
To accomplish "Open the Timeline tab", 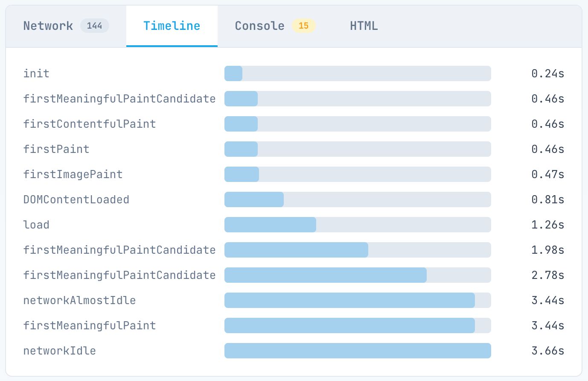I will tap(172, 26).
